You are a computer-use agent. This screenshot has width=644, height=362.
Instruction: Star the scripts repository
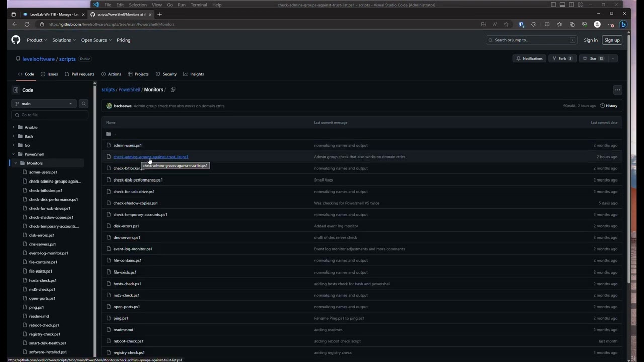tap(593, 58)
